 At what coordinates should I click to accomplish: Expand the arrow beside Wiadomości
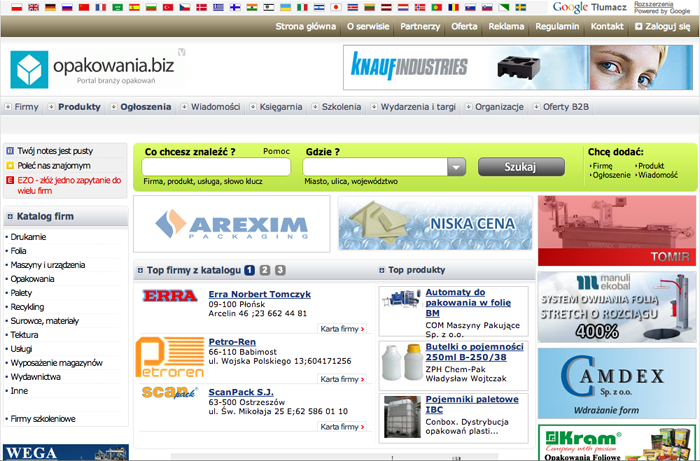[x=184, y=107]
